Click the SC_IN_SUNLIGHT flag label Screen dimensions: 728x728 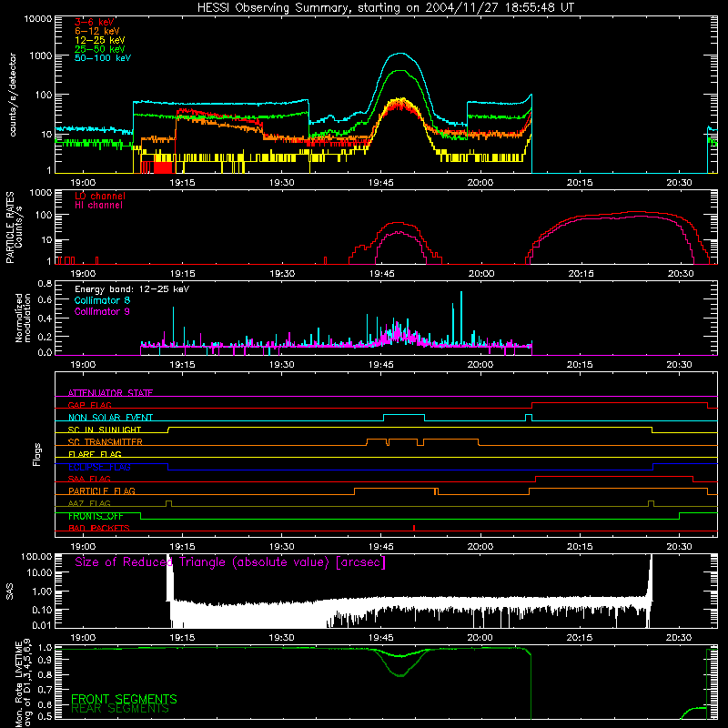click(x=105, y=430)
